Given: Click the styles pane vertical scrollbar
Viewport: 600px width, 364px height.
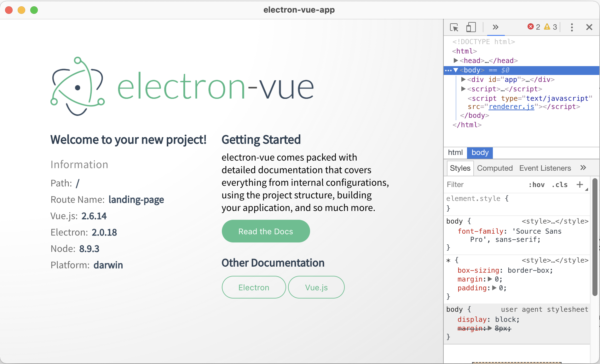Looking at the screenshot, I should tap(595, 237).
